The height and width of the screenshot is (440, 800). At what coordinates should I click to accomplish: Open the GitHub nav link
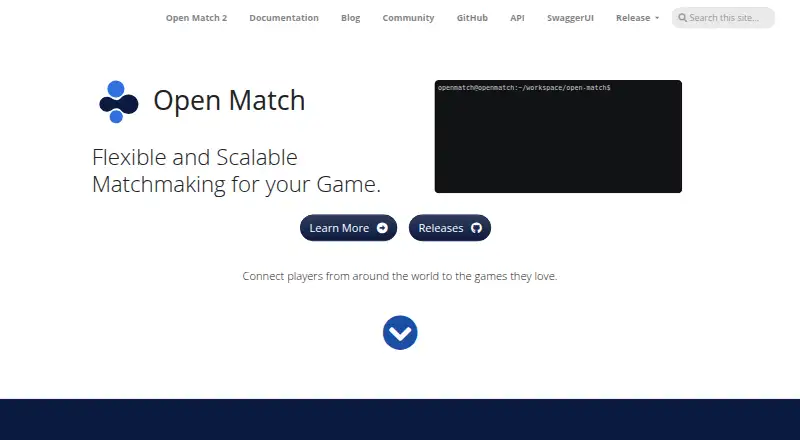(472, 18)
